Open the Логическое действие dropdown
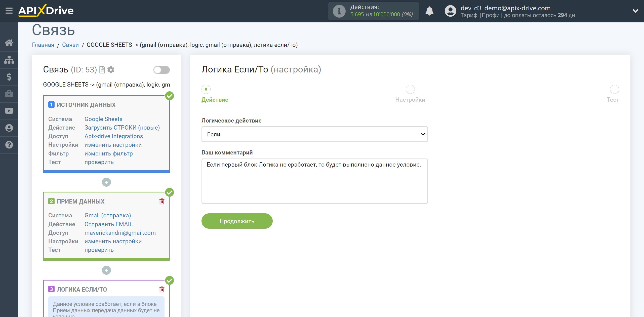This screenshot has height=317, width=644. pyautogui.click(x=314, y=134)
